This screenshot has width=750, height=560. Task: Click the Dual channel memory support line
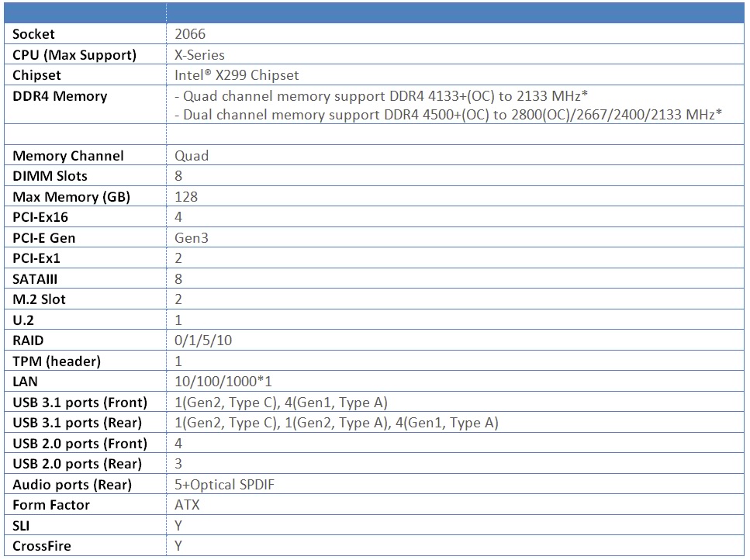[449, 114]
